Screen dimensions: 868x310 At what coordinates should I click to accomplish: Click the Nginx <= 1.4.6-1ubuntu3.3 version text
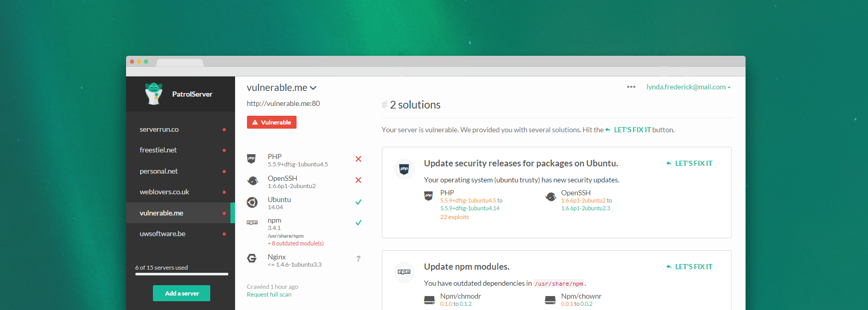point(295,265)
